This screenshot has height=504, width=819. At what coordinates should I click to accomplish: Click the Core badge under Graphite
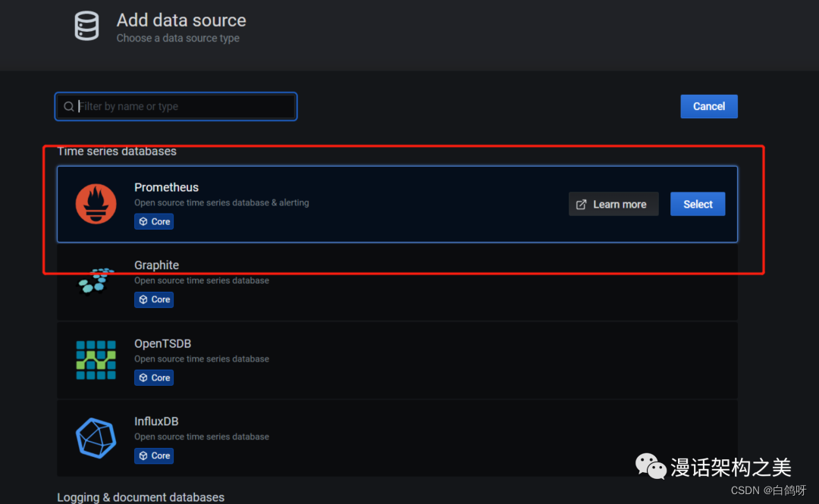coord(154,299)
